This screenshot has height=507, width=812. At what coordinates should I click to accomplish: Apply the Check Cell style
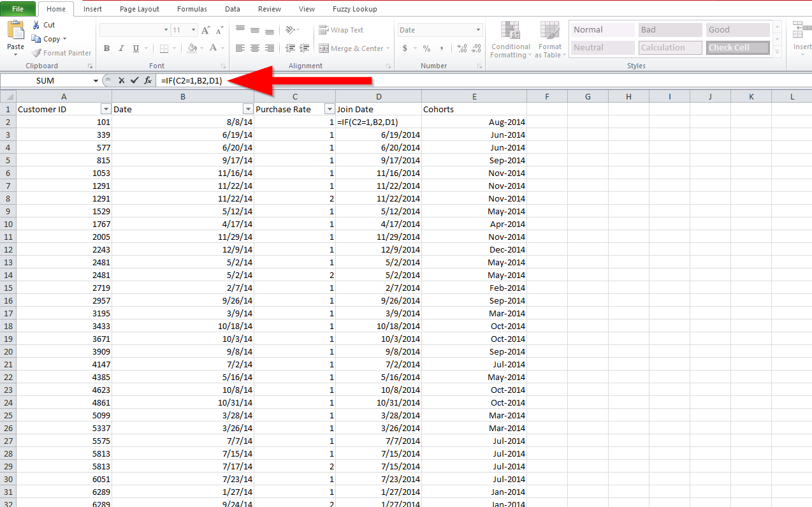tap(738, 48)
